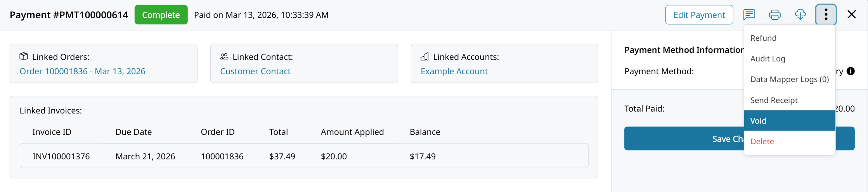Viewport: 868px width, 192px height.
Task: Open Order 100001836 link
Action: coord(82,72)
